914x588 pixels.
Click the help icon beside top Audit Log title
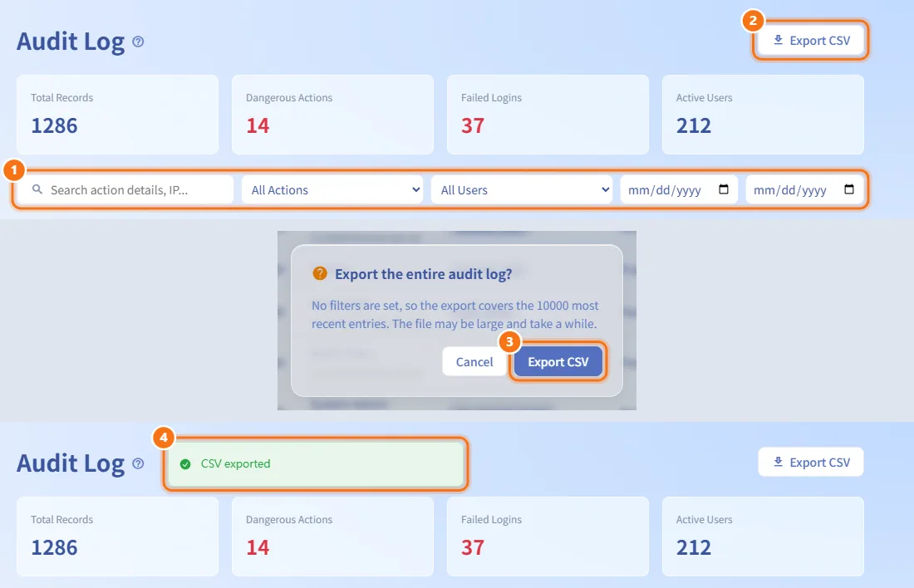click(138, 42)
